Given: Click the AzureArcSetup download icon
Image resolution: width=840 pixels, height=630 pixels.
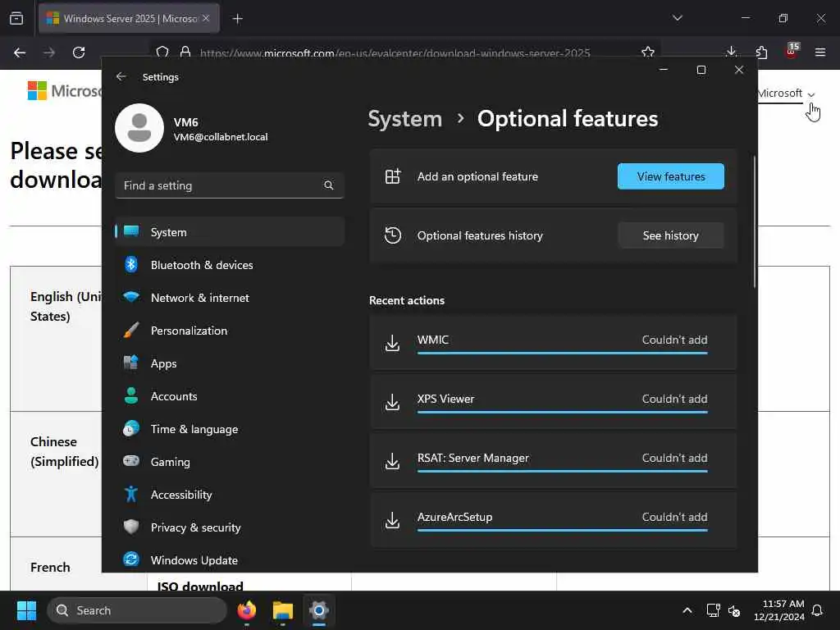Looking at the screenshot, I should coord(393,519).
